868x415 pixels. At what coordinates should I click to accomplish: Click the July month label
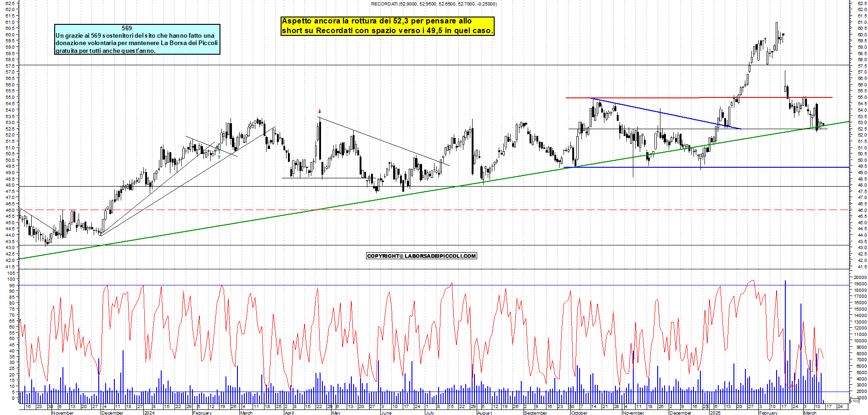pyautogui.click(x=430, y=413)
